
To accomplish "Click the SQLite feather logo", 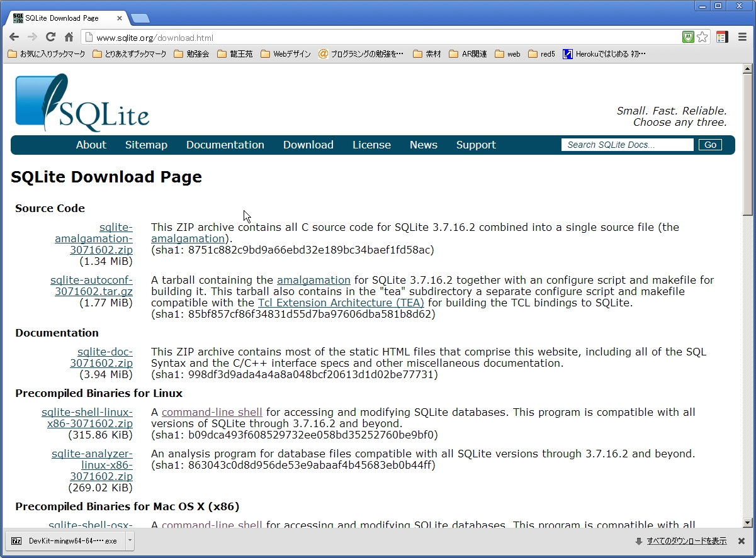I will point(82,103).
